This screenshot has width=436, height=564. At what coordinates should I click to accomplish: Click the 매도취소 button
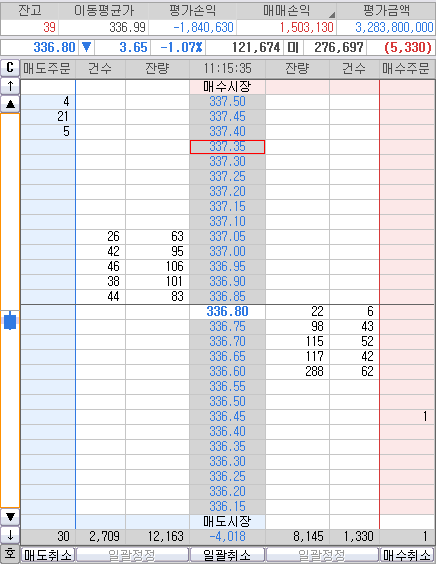click(x=48, y=555)
